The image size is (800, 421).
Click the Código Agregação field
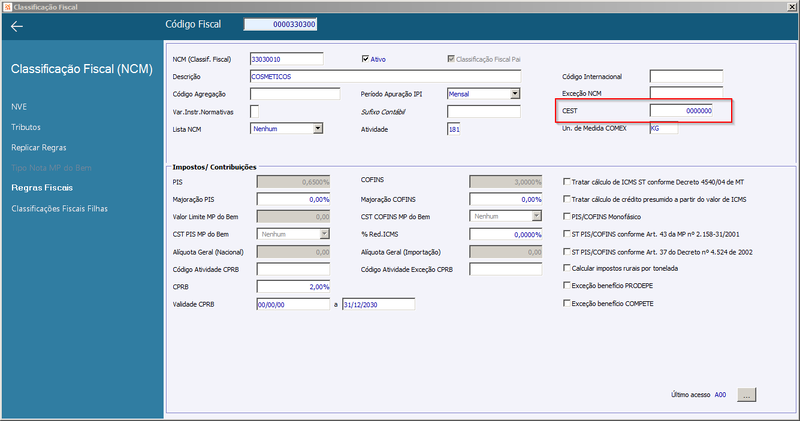pyautogui.click(x=295, y=94)
